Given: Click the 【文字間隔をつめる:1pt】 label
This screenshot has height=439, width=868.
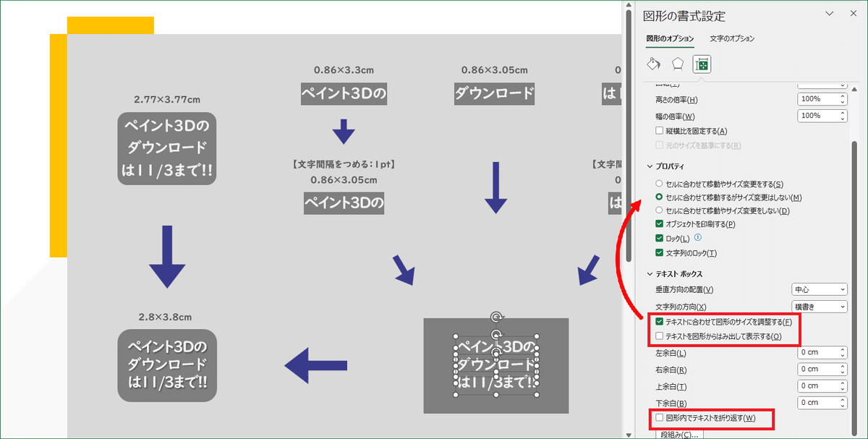Looking at the screenshot, I should (x=344, y=165).
